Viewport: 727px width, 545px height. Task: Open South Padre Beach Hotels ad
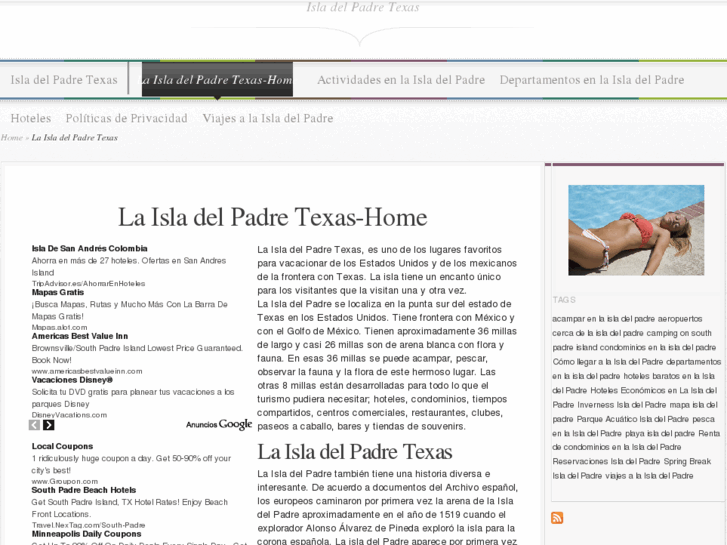[84, 490]
